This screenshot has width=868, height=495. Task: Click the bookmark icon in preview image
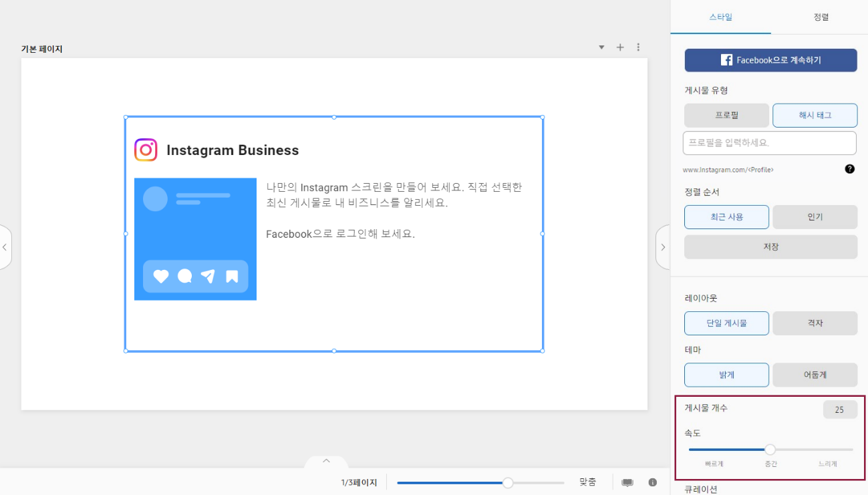(x=232, y=277)
